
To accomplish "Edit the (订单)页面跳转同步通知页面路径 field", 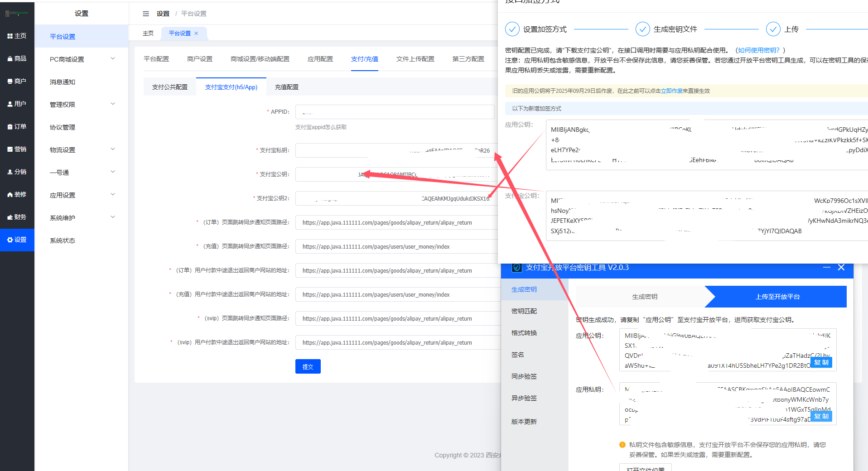I will coord(396,222).
